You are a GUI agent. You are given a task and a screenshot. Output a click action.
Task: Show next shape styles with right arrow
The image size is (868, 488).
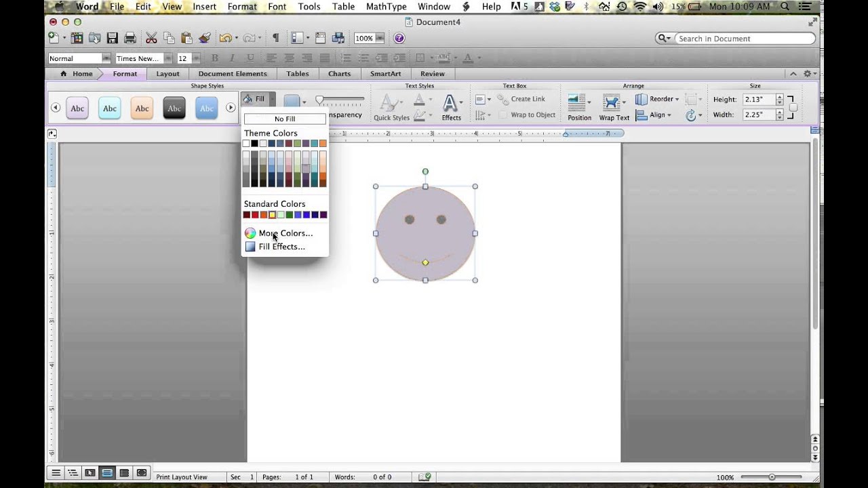[x=231, y=108]
